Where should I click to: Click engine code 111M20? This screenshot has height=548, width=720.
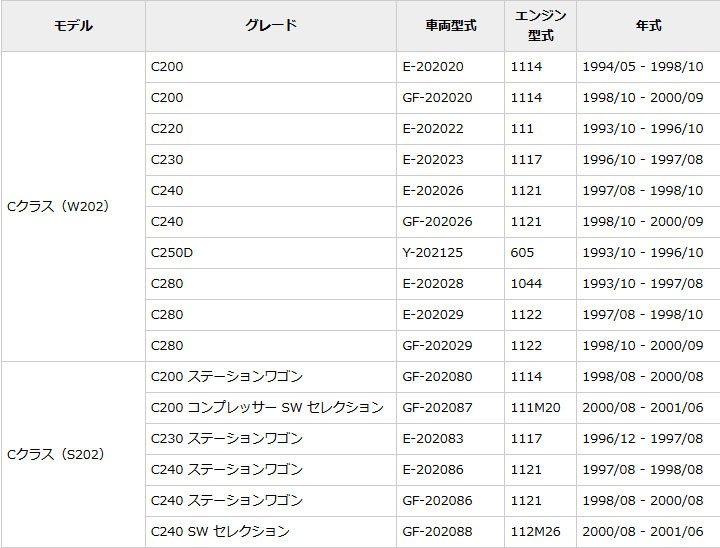pyautogui.click(x=535, y=408)
